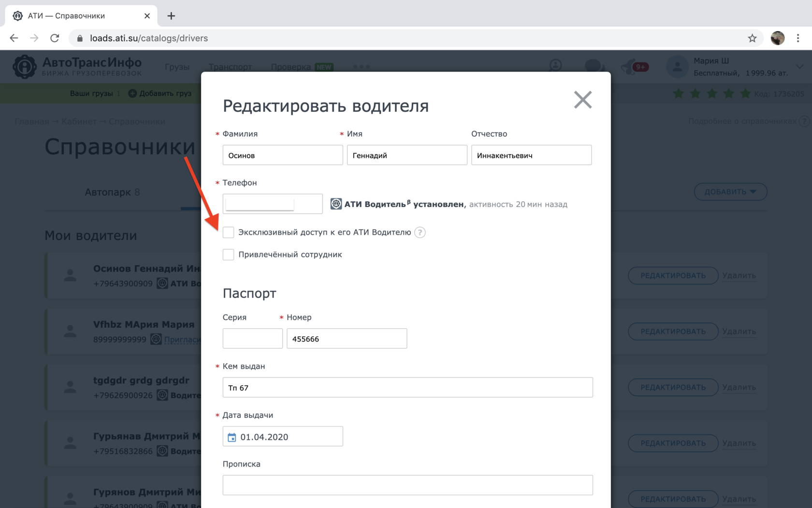Open the Грузы menu

click(x=177, y=67)
